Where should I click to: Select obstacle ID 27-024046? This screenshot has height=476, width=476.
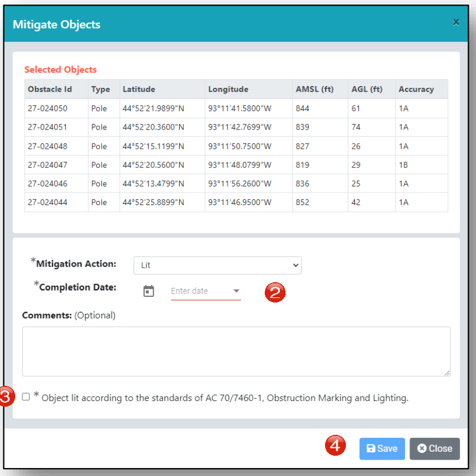[x=48, y=184]
